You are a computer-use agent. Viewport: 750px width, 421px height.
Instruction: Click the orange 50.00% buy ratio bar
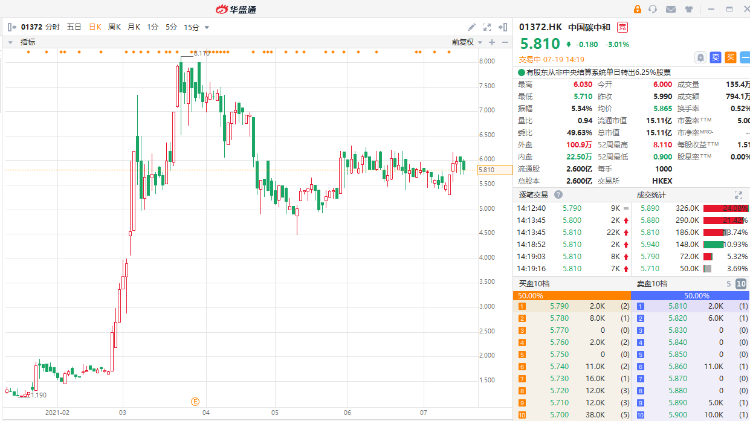pos(572,296)
